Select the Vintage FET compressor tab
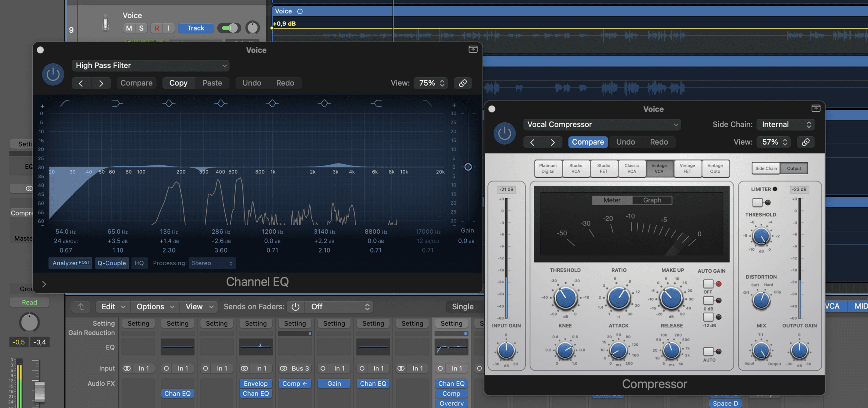 click(687, 168)
